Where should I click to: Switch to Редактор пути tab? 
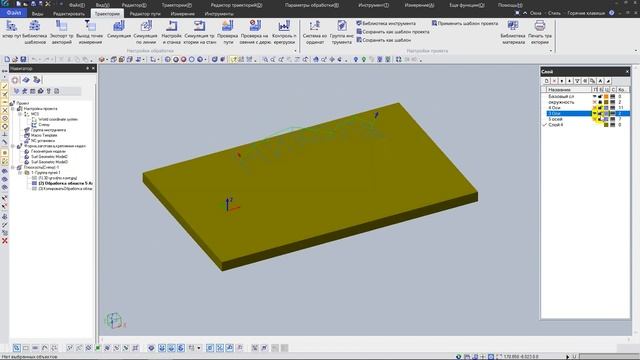click(x=145, y=14)
